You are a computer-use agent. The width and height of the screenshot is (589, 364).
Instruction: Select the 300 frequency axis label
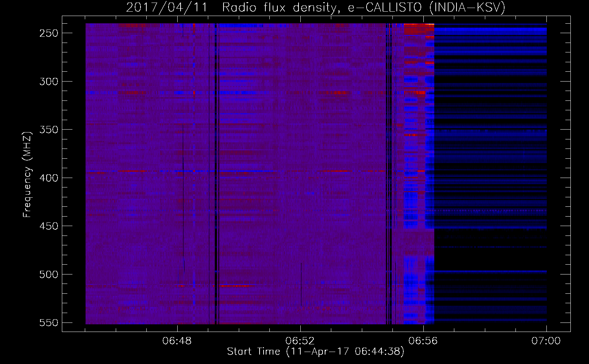(x=49, y=82)
